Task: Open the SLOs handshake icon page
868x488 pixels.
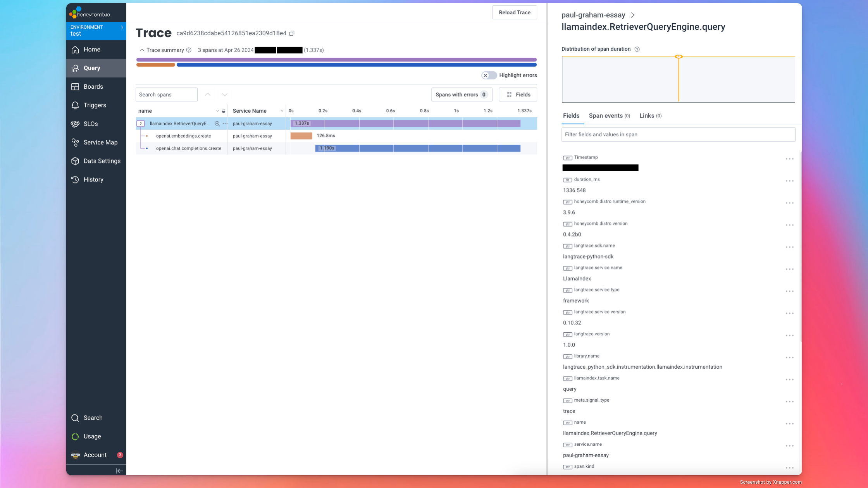Action: 75,124
